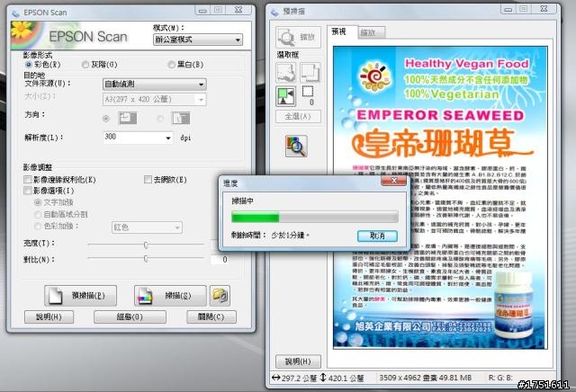The image size is (576, 392).
Task: Click the green scanning progress bar
Action: pos(315,217)
